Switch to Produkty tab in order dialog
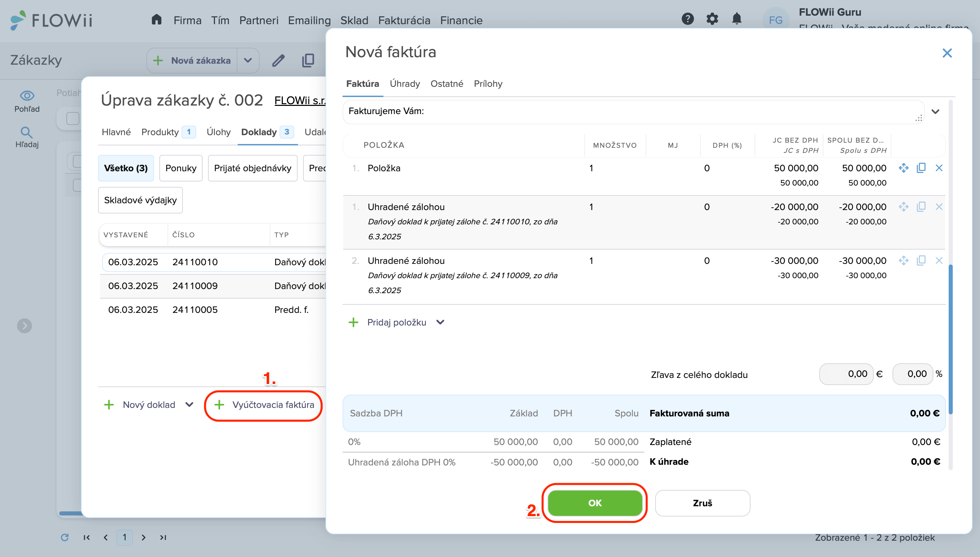 (168, 132)
